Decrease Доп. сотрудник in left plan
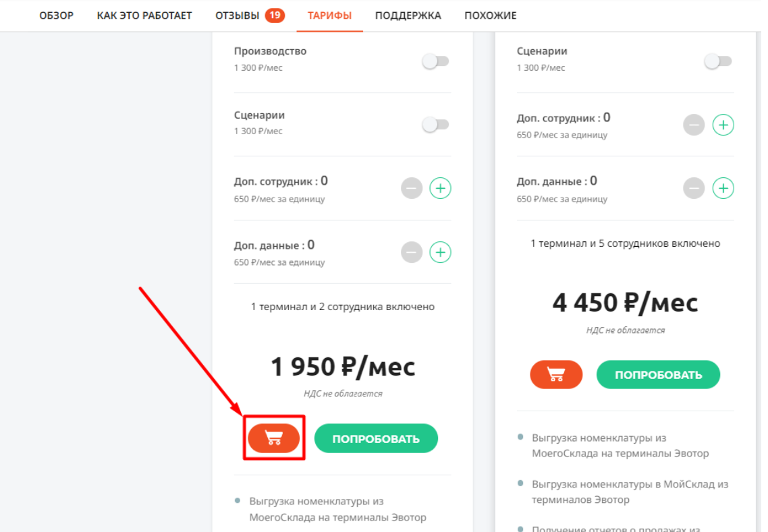768x532 pixels. point(412,188)
